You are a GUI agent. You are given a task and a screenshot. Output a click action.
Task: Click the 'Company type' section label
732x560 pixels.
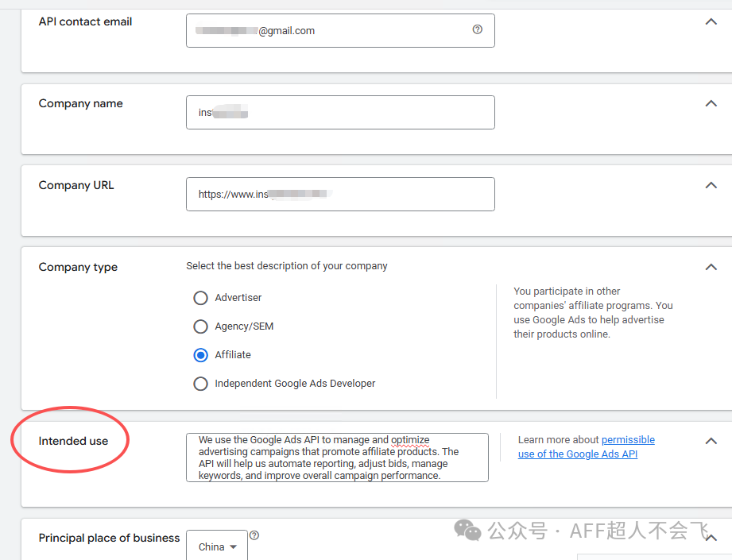[x=78, y=267]
